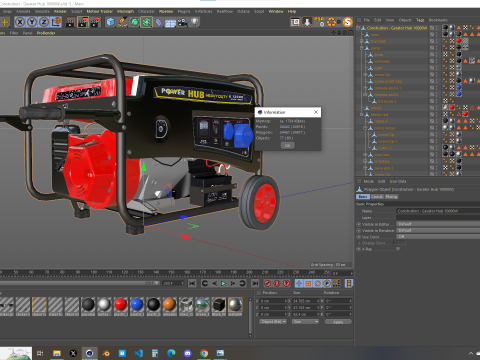Click the orange S plugin icon

point(348,22)
